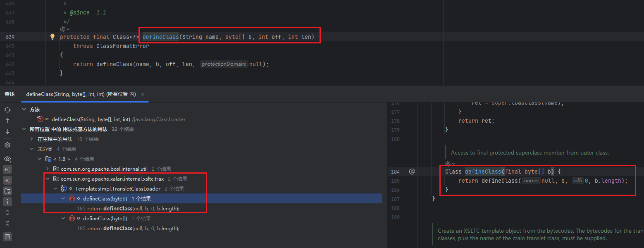Select the 查找 tool window label
Screen dimensions: 644x248
coord(10,94)
